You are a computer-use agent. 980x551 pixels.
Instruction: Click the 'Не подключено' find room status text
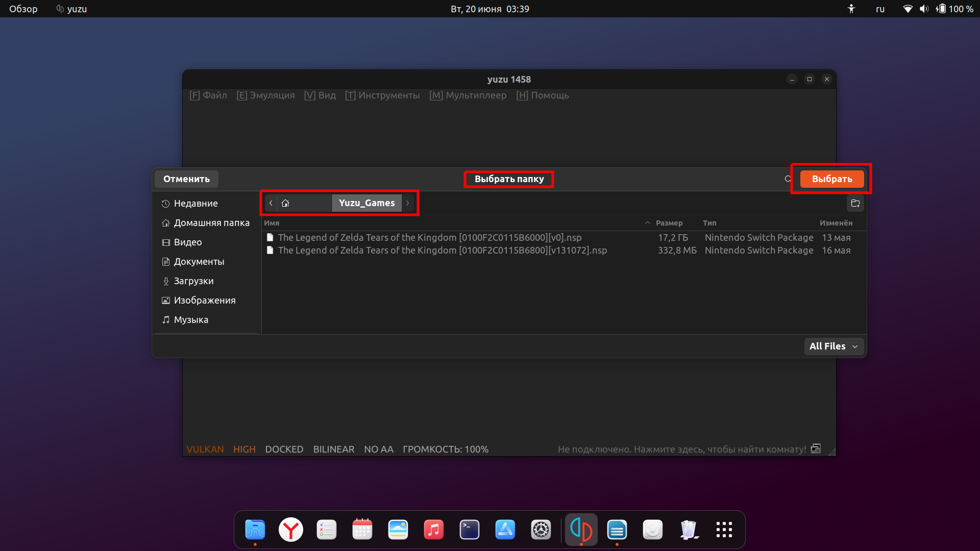click(x=682, y=449)
